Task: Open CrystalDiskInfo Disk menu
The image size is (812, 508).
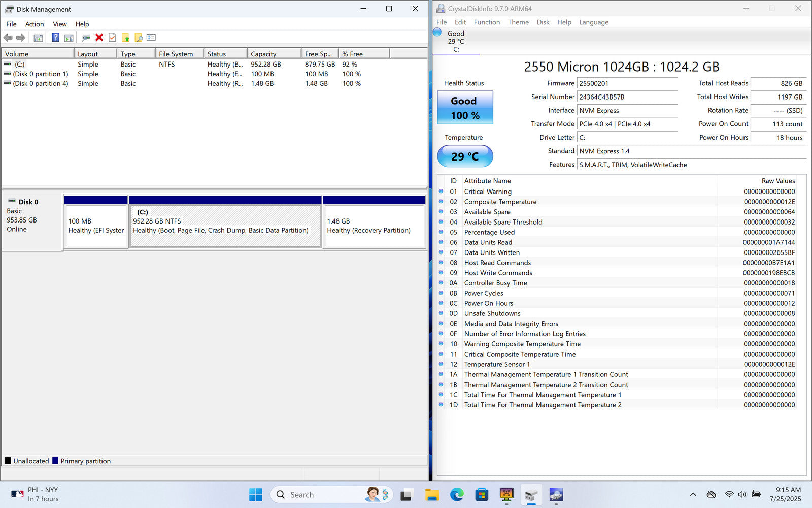Action: pos(543,22)
